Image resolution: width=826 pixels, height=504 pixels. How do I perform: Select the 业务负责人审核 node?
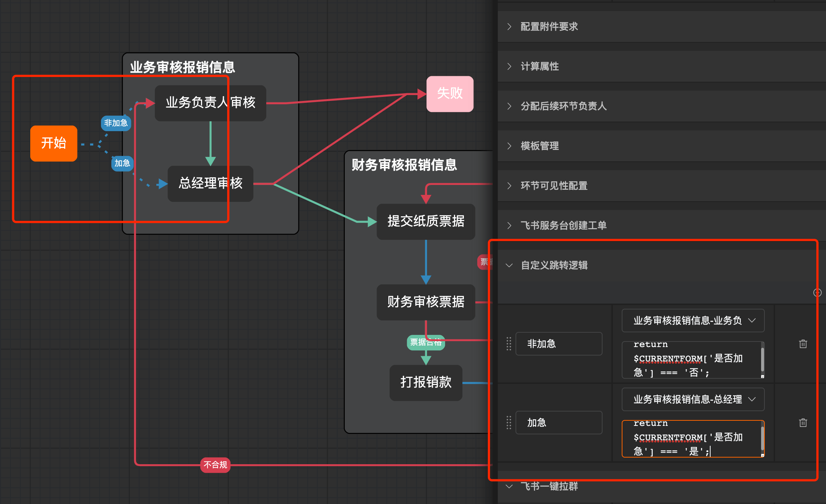click(x=211, y=103)
